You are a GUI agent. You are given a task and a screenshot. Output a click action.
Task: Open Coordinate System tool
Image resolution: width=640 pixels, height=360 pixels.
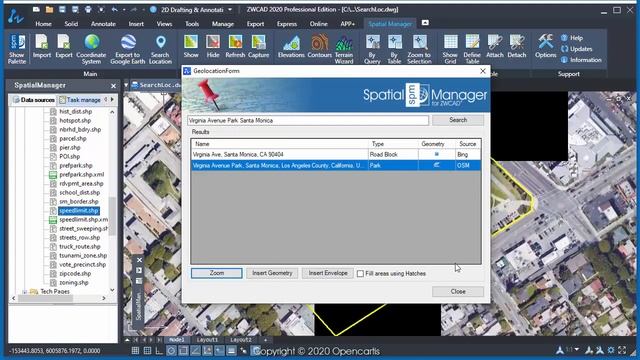point(91,49)
